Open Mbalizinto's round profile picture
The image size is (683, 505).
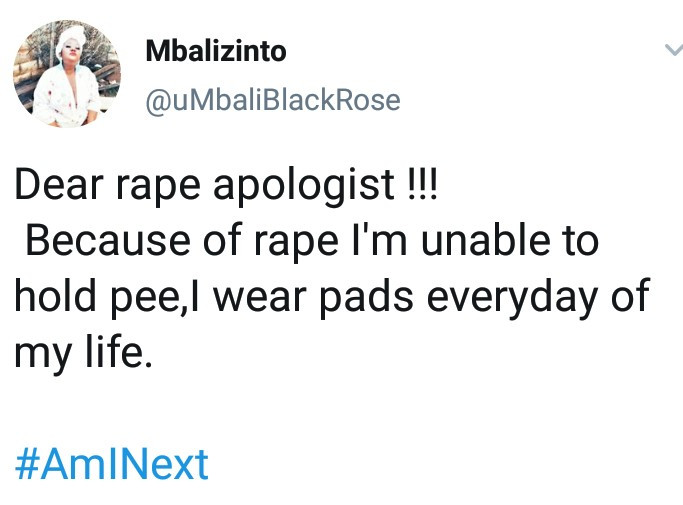coord(68,74)
